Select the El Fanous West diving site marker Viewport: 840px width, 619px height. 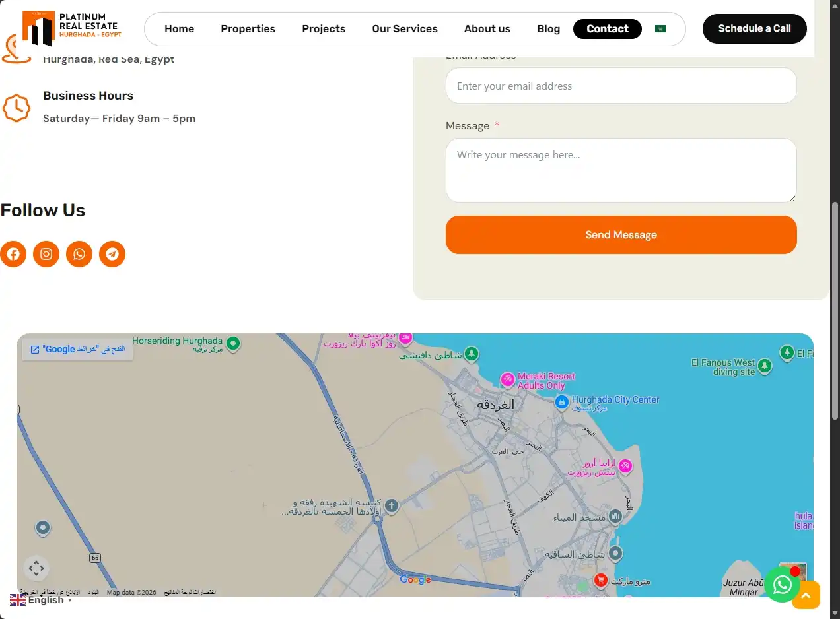[765, 366]
